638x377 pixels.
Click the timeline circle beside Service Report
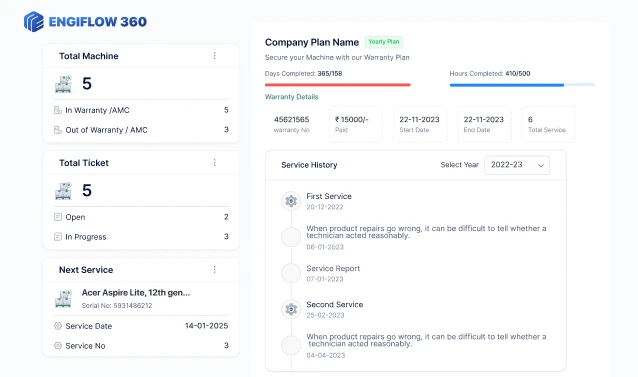point(291,273)
